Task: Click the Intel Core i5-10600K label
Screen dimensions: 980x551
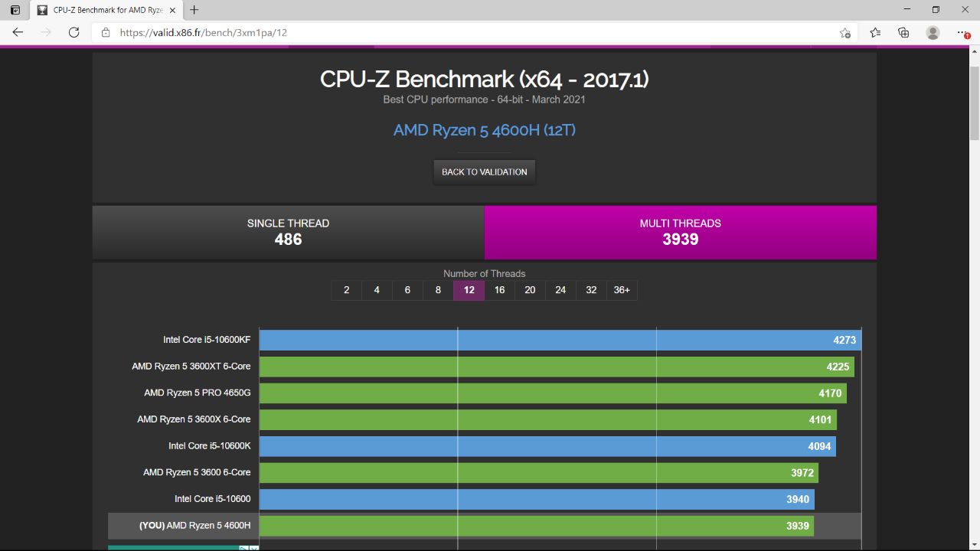Action: [x=210, y=445]
